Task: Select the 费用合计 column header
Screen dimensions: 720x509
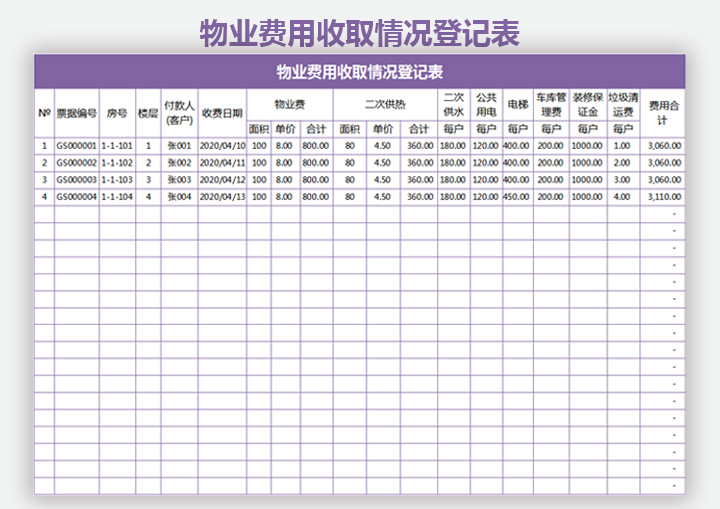Action: point(663,113)
